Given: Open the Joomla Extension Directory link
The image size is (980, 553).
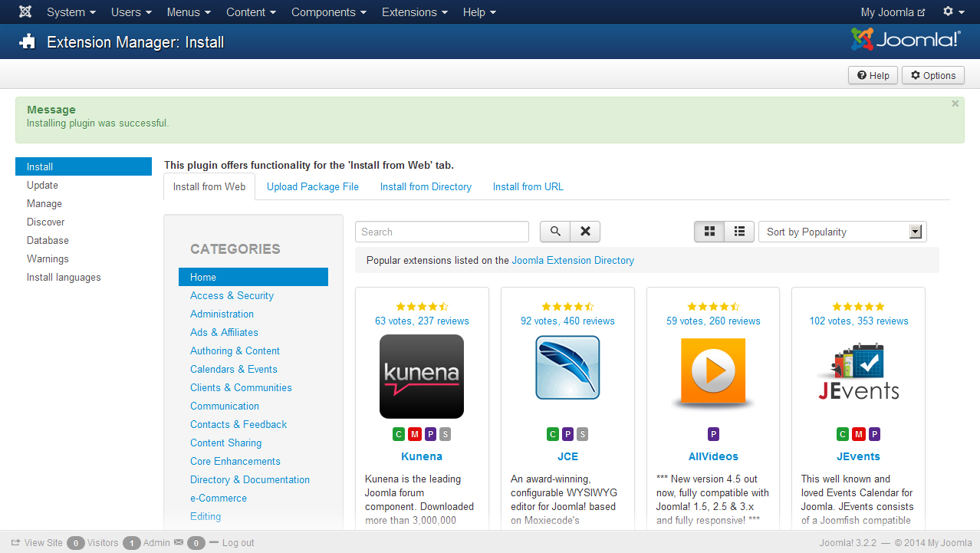Looking at the screenshot, I should coord(573,260).
